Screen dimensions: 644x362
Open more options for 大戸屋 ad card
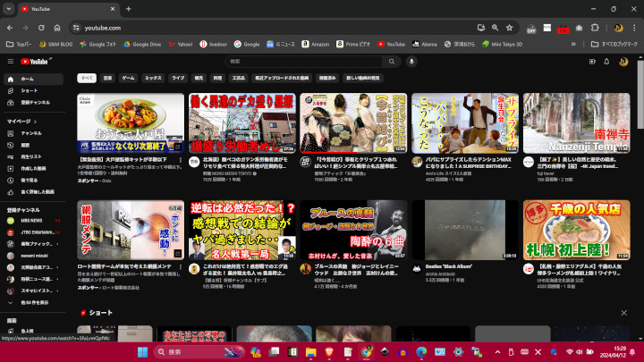pos(181,160)
